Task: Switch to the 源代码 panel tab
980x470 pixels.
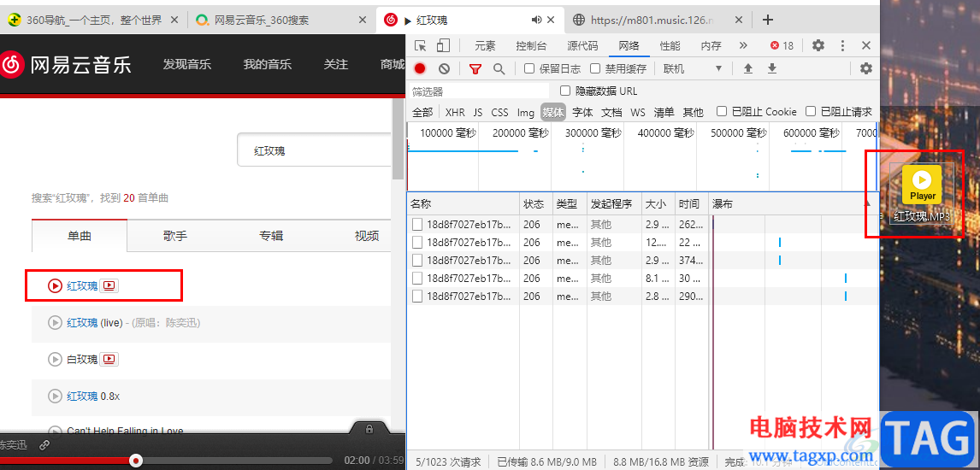Action: tap(582, 45)
